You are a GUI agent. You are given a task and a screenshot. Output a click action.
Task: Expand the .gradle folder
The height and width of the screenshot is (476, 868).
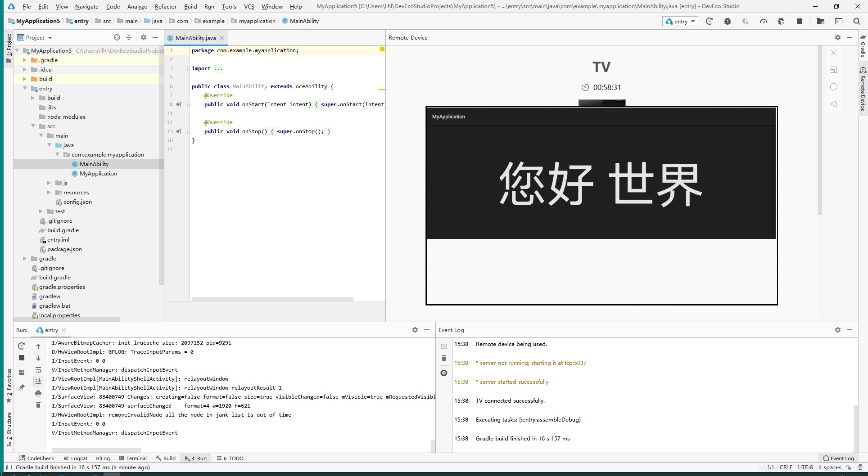(x=25, y=60)
